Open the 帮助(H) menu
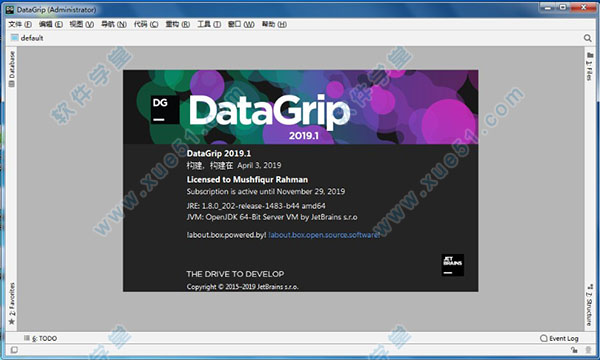The width and height of the screenshot is (600, 360). (274, 24)
